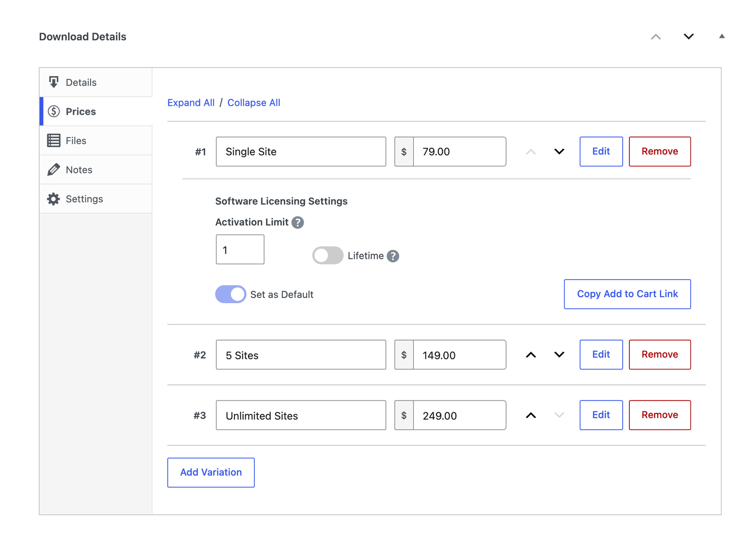Click the Add Variation button

coord(211,472)
